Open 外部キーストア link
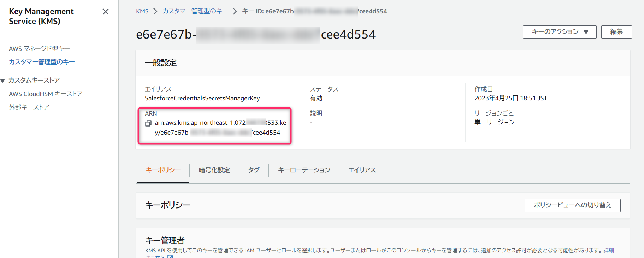The height and width of the screenshot is (258, 644). pyautogui.click(x=29, y=107)
